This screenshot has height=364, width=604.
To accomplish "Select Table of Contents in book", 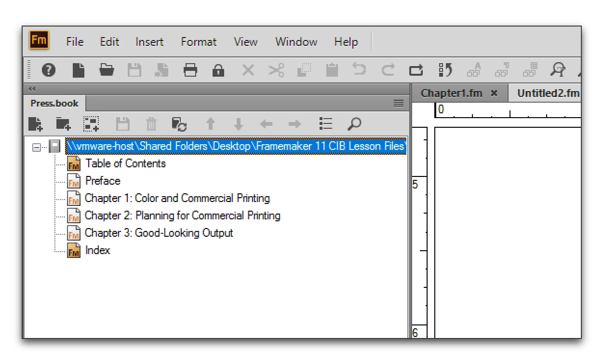I will click(x=125, y=163).
